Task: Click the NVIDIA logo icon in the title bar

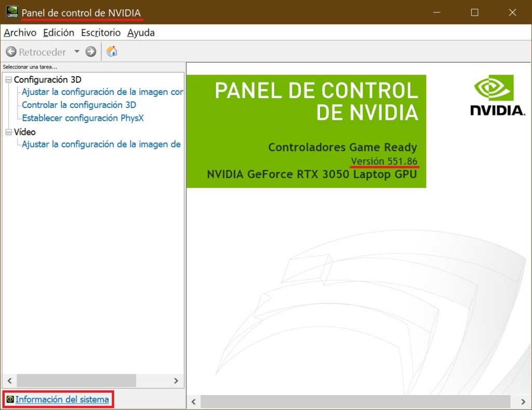Action: (x=11, y=11)
